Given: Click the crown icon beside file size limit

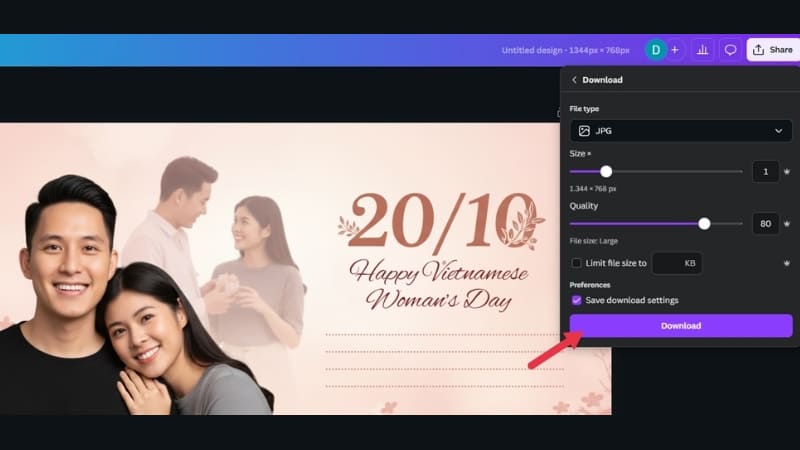Looking at the screenshot, I should pos(787,263).
